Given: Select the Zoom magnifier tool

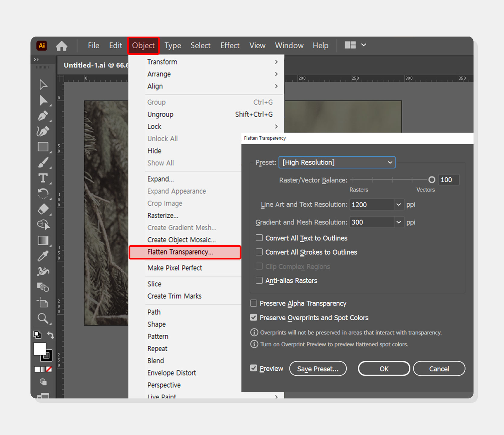Looking at the screenshot, I should [43, 318].
